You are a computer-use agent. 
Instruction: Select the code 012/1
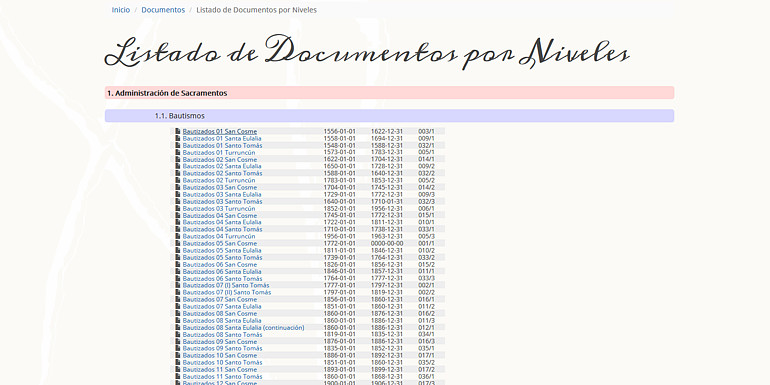click(x=426, y=328)
